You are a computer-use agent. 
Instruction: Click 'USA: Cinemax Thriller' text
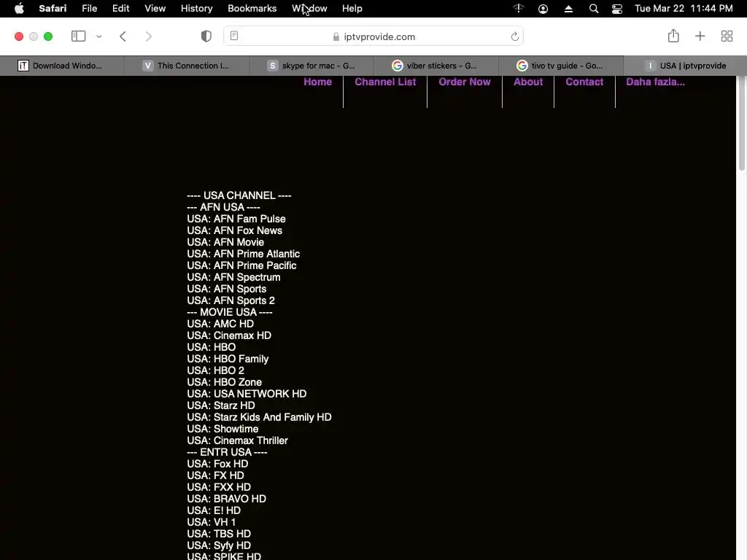(237, 440)
